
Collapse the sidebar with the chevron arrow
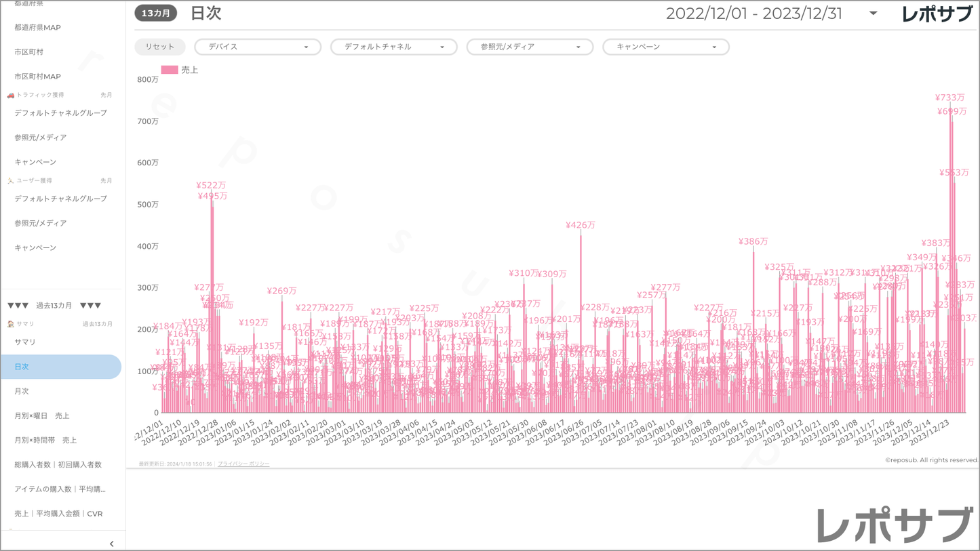[112, 544]
